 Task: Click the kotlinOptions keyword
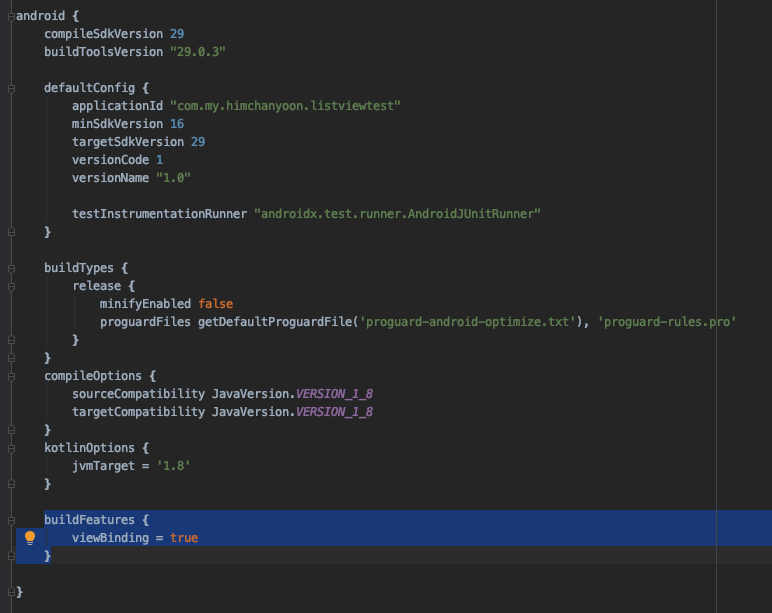pyautogui.click(x=90, y=448)
